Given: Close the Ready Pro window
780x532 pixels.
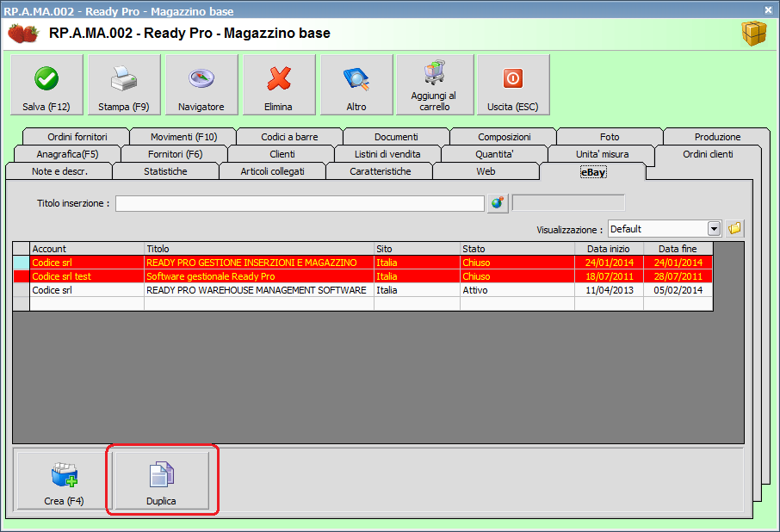Looking at the screenshot, I should click(769, 10).
